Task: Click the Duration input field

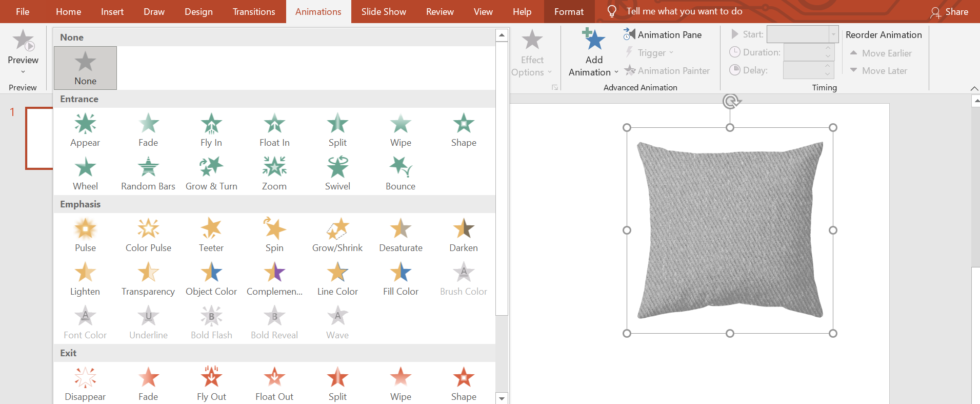Action: (x=805, y=52)
